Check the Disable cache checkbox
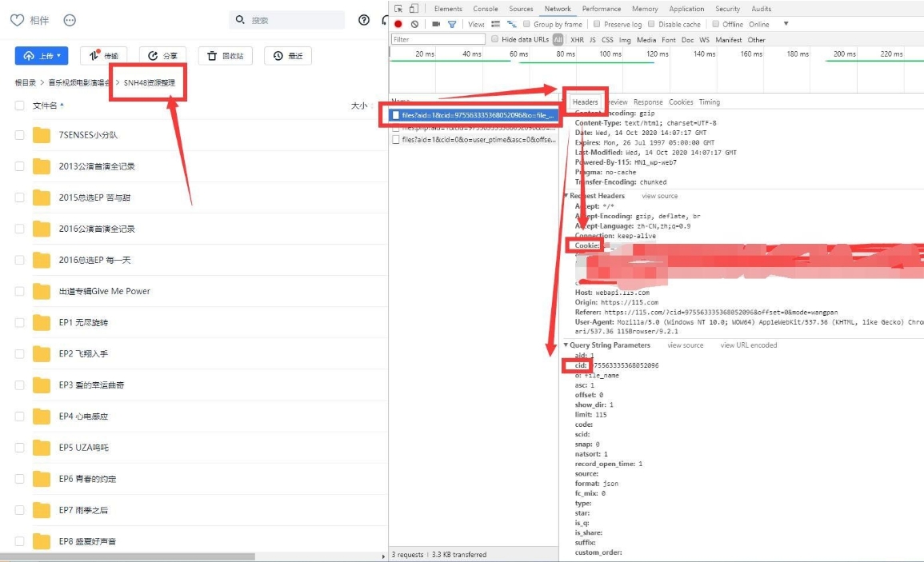The height and width of the screenshot is (562, 924). (x=652, y=25)
